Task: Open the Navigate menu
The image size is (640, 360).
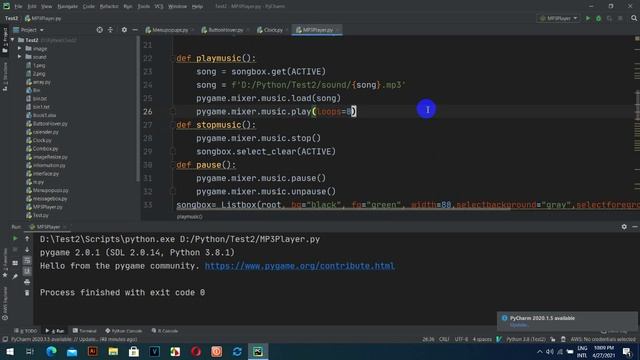Action: click(x=67, y=7)
